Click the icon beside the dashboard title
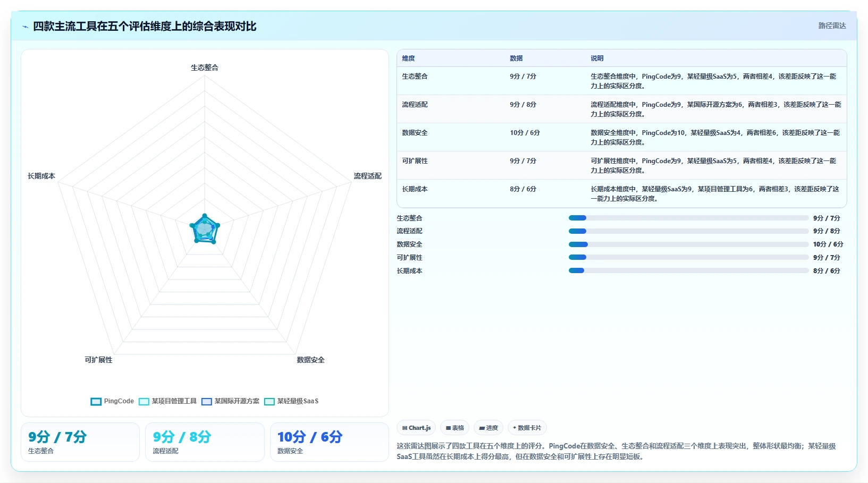 25,27
